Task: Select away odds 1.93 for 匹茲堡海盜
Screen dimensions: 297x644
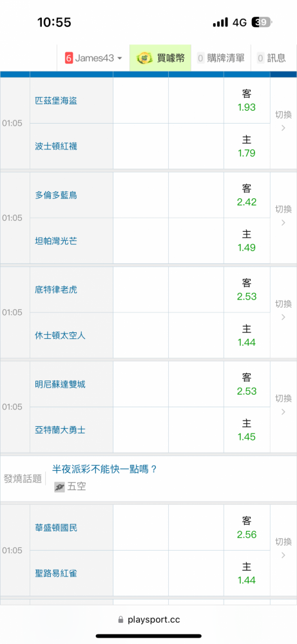Action: pos(247,100)
